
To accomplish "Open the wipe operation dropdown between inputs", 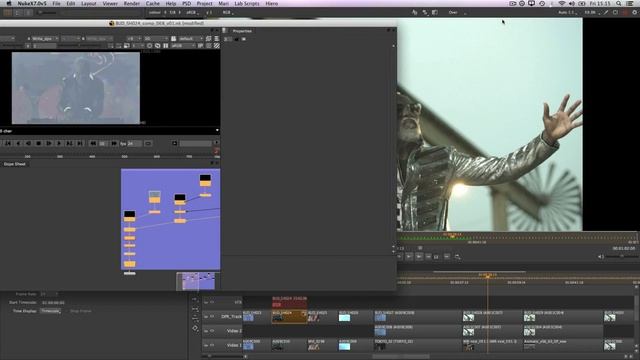I will (71, 38).
